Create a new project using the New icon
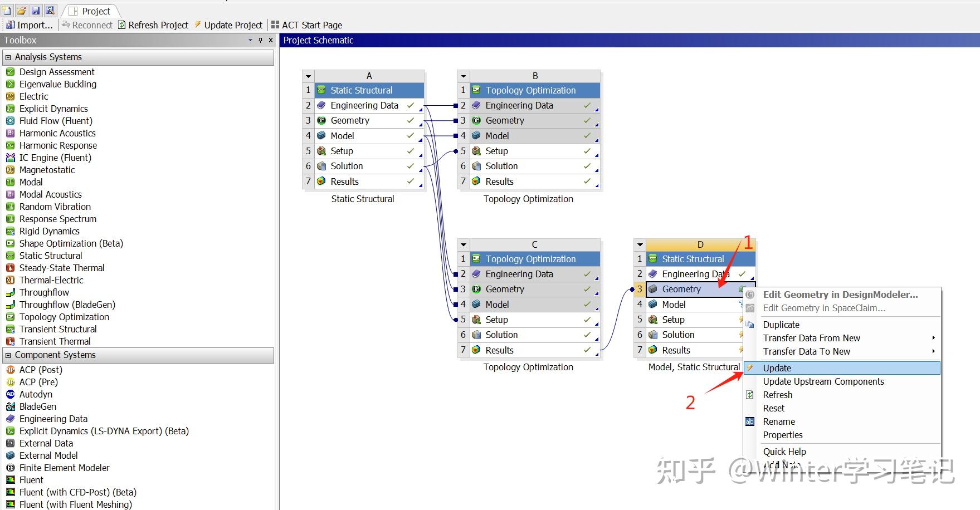This screenshot has height=510, width=980. click(7, 9)
